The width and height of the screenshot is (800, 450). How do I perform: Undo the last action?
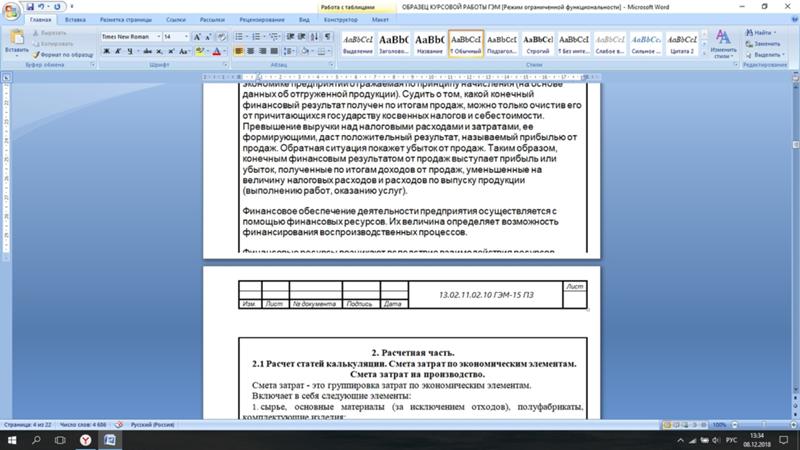point(41,7)
